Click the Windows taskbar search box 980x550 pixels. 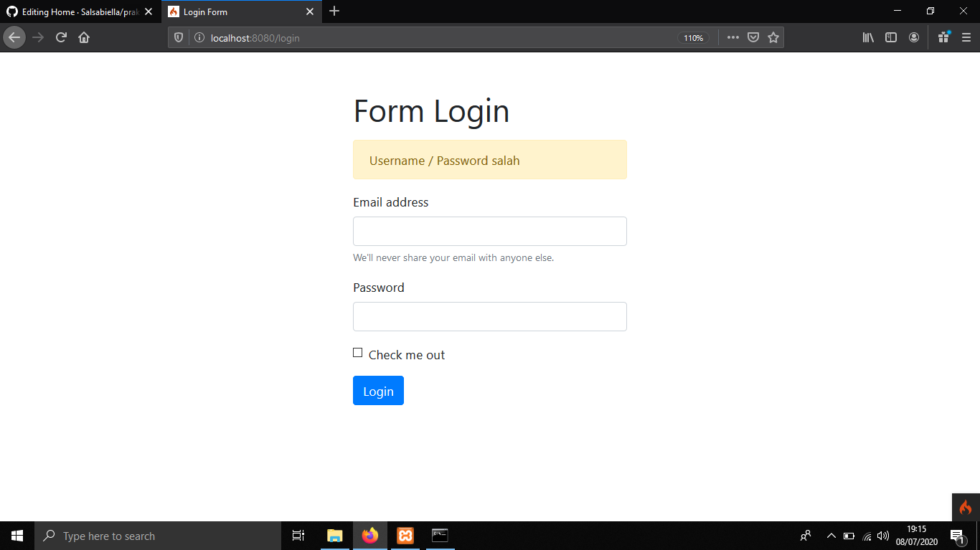pyautogui.click(x=158, y=536)
